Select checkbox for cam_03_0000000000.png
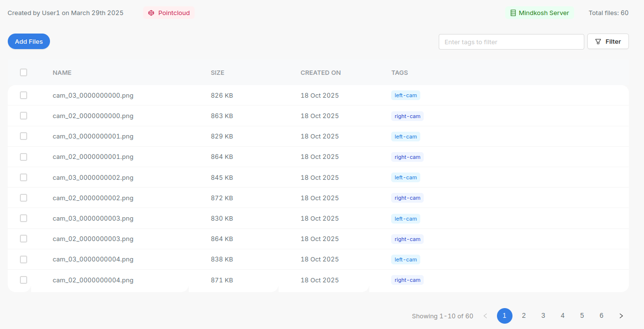The height and width of the screenshot is (329, 644). (23, 95)
